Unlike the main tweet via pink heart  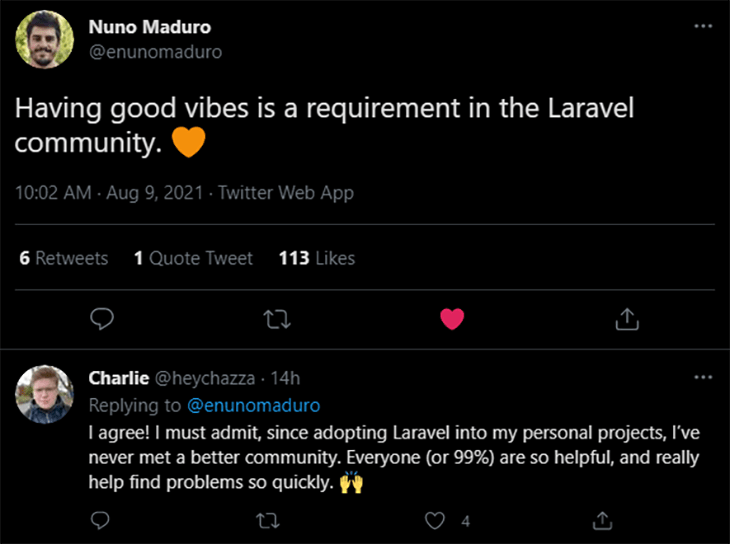(452, 319)
